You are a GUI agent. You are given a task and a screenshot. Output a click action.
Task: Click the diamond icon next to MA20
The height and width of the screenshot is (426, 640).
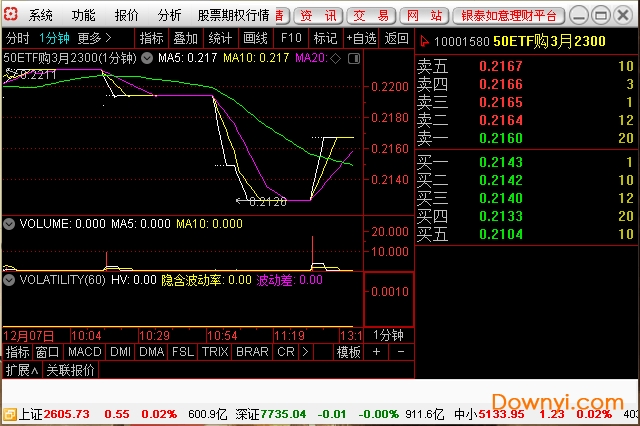[335, 58]
